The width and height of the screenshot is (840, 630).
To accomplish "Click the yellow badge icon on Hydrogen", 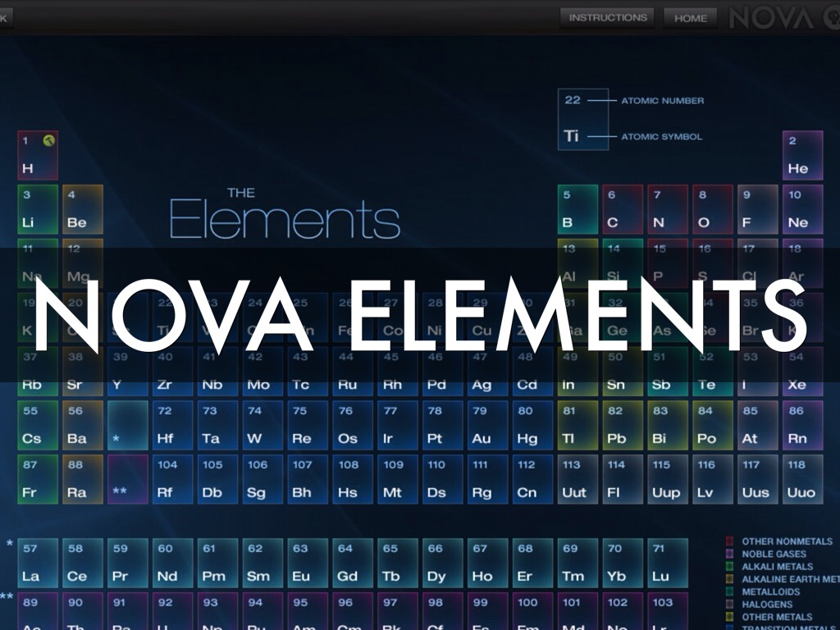I will click(x=49, y=141).
